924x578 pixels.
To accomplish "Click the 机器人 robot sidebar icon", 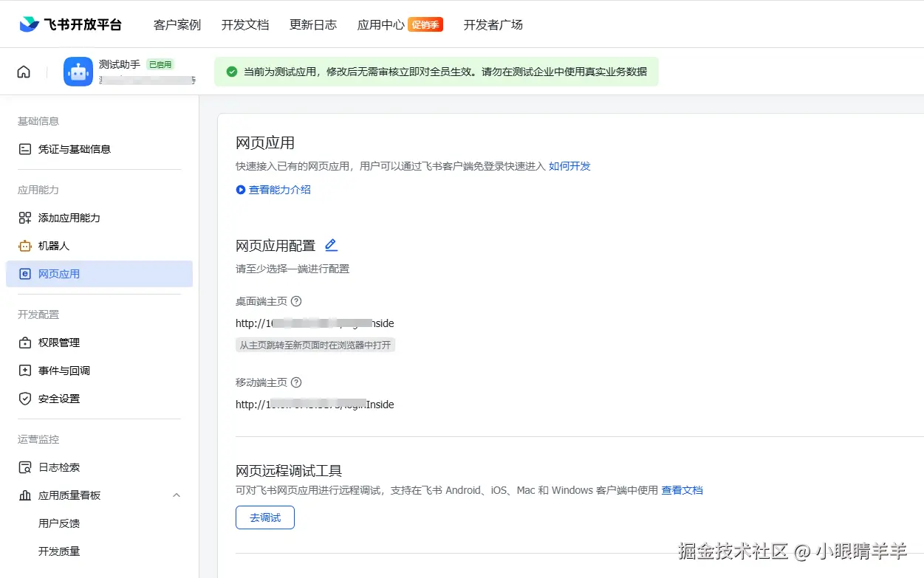I will click(25, 246).
